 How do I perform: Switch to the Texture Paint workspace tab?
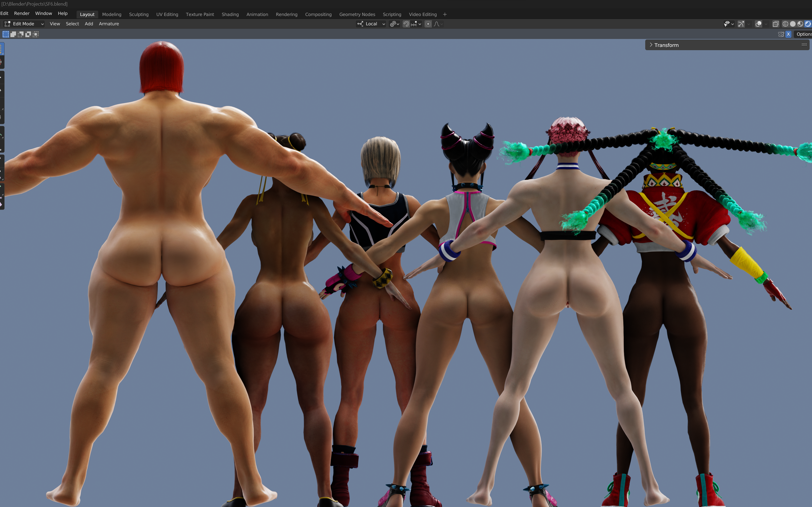(x=200, y=14)
